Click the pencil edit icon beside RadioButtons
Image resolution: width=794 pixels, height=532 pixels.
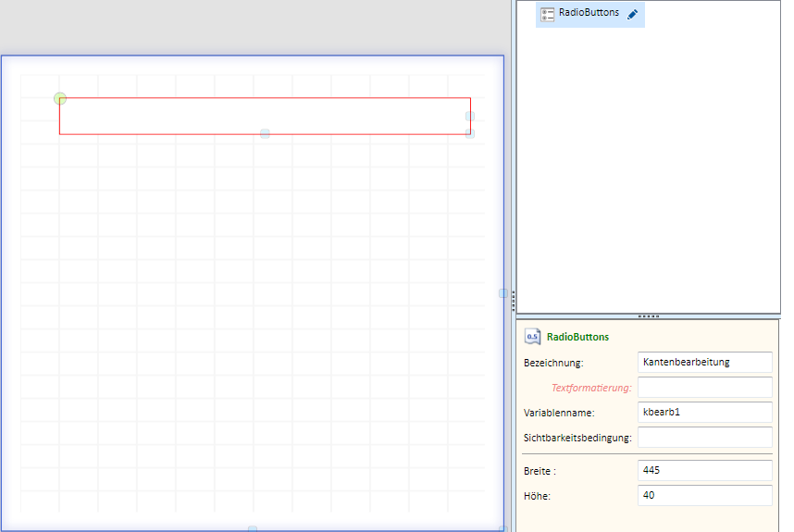point(632,15)
